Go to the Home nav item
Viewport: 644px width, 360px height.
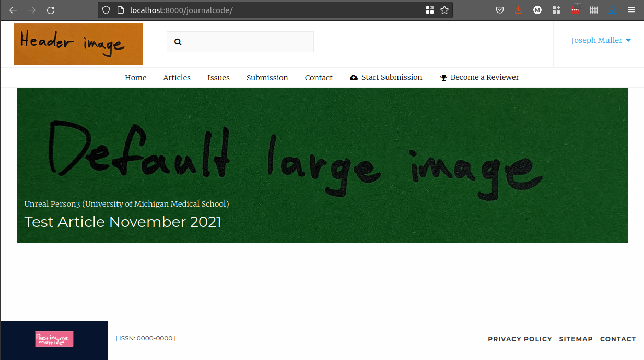(x=135, y=78)
